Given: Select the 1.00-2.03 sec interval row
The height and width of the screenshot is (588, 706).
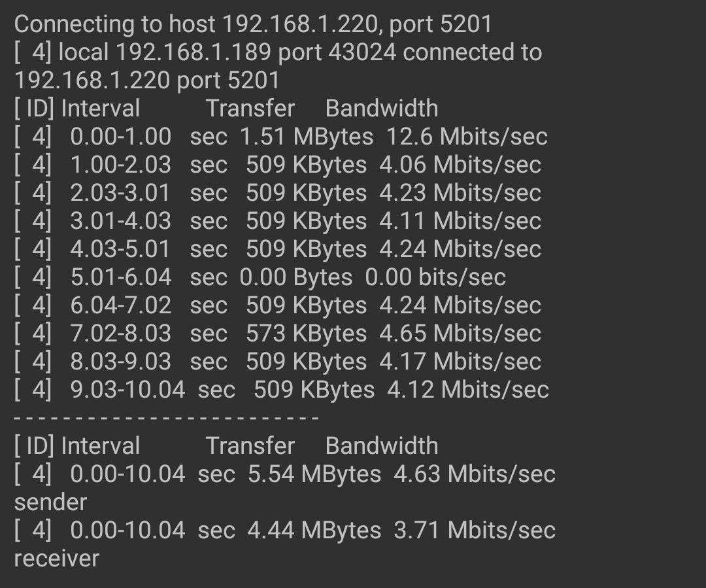Looking at the screenshot, I should click(x=278, y=164).
